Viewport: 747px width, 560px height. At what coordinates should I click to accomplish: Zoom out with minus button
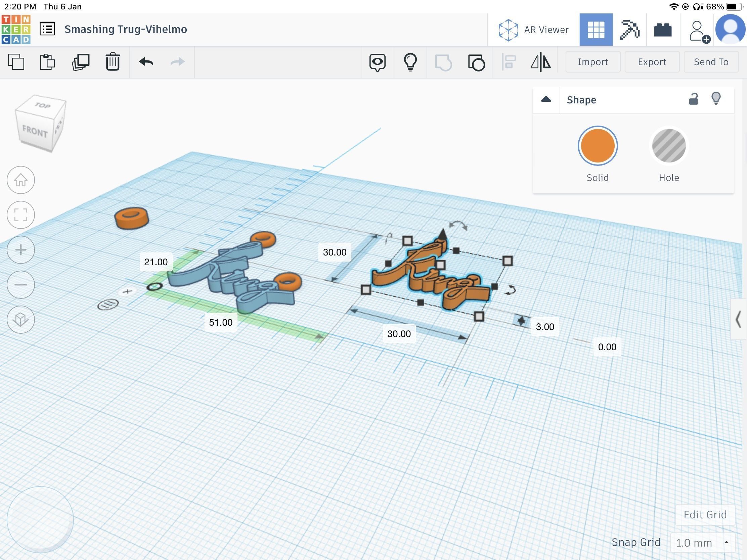21,285
